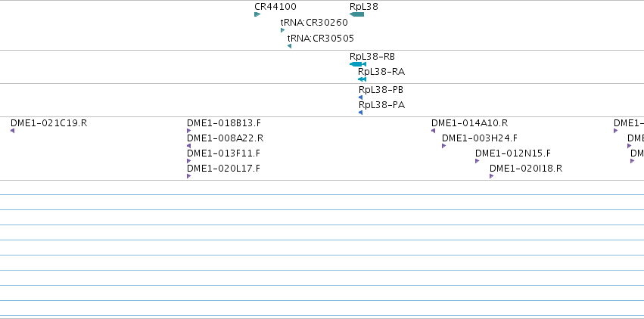The image size is (644, 319).
Task: Select the CR44100 gene arrow glyph
Action: tap(257, 14)
